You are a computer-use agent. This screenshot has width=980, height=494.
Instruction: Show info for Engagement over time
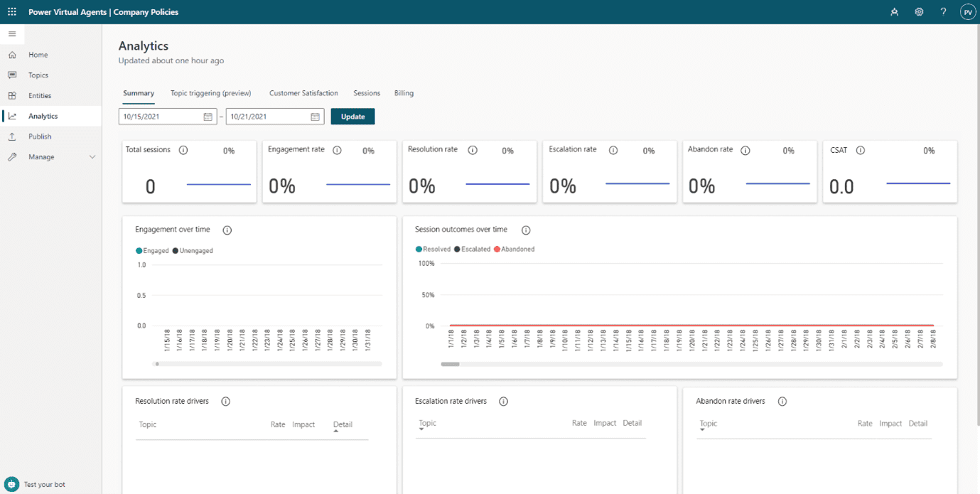point(227,230)
